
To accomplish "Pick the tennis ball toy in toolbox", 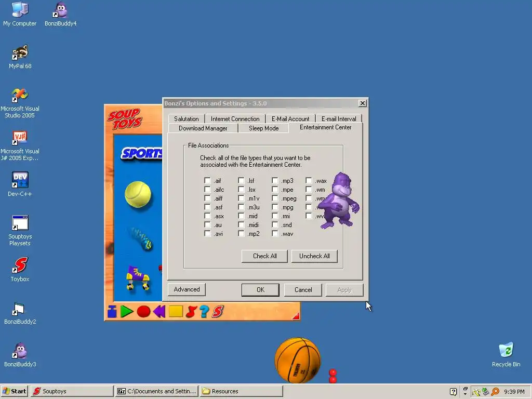I will click(138, 194).
